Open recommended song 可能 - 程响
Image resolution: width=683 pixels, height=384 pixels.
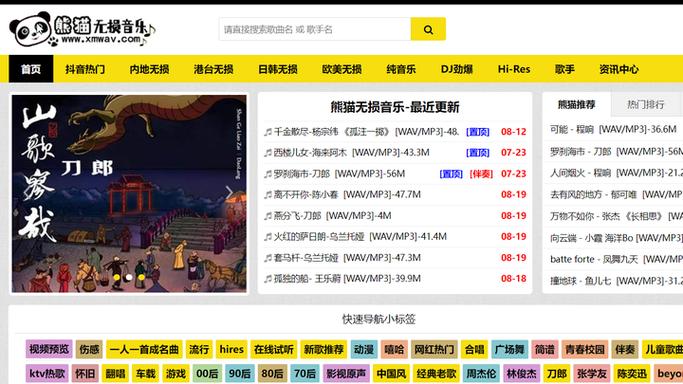pos(613,129)
